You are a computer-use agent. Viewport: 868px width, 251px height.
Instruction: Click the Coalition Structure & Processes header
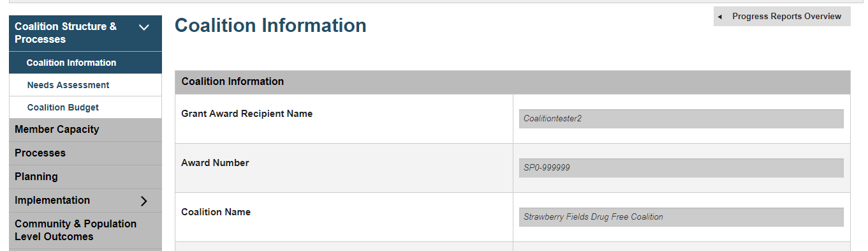[85, 33]
